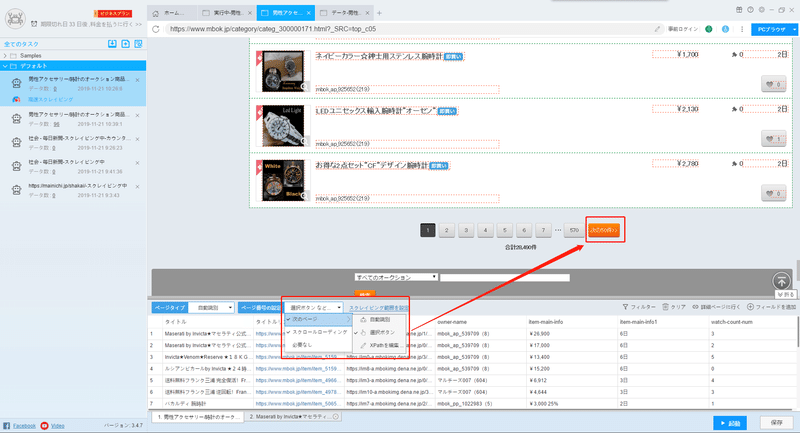Click the import task icon in sidebar header
This screenshot has width=800, height=433.
(112, 44)
